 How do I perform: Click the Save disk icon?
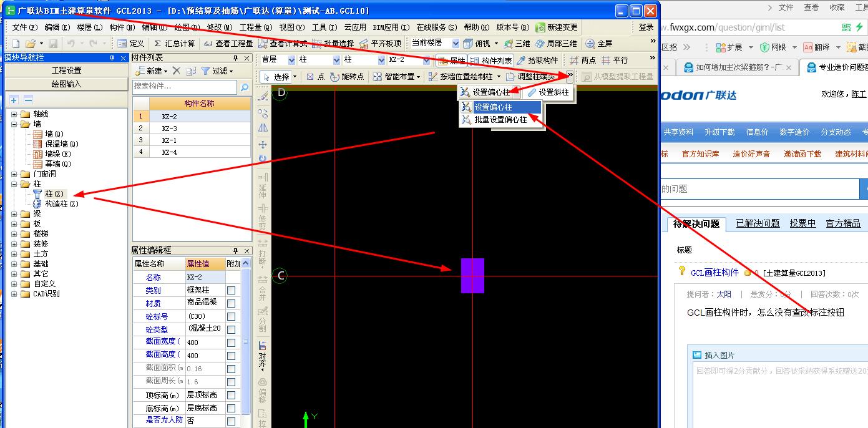53,44
